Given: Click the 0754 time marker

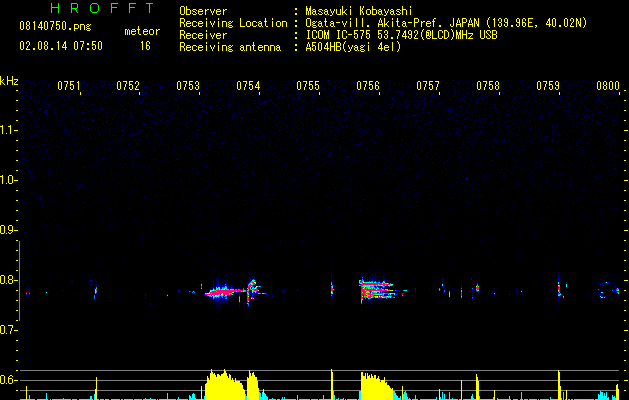Looking at the screenshot, I should pos(248,86).
